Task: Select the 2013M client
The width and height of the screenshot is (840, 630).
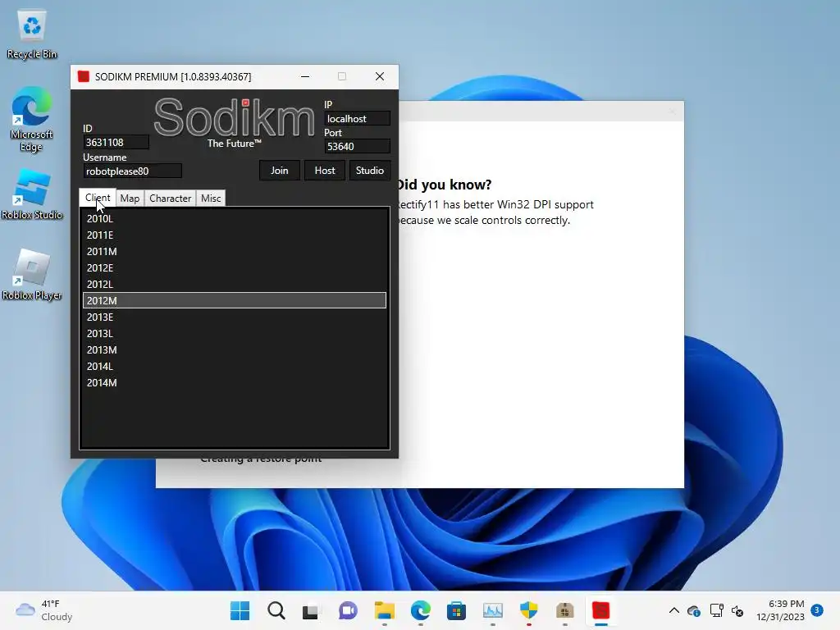Action: coord(235,349)
